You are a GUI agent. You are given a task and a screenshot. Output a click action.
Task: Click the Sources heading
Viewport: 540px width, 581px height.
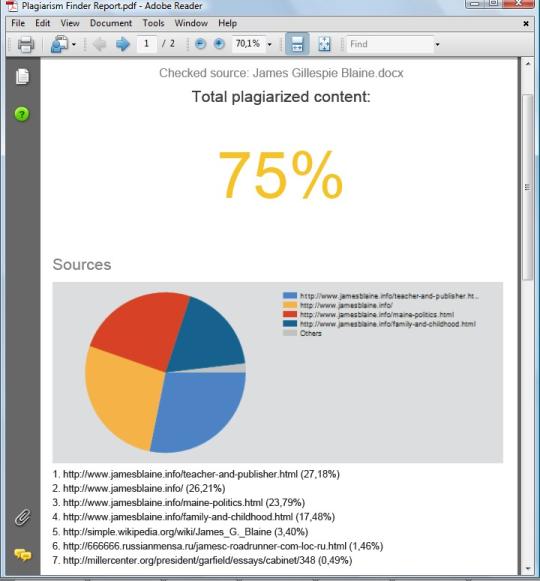(x=82, y=265)
